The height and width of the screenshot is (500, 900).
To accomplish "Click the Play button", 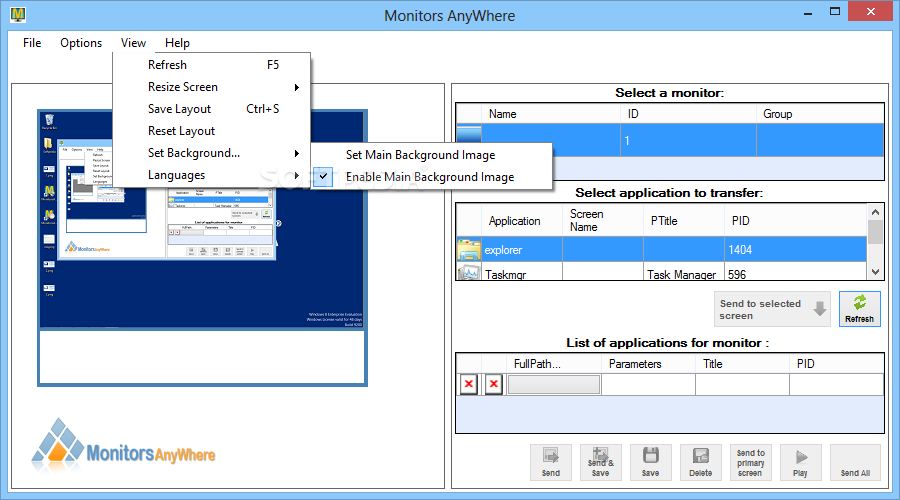I will click(801, 462).
